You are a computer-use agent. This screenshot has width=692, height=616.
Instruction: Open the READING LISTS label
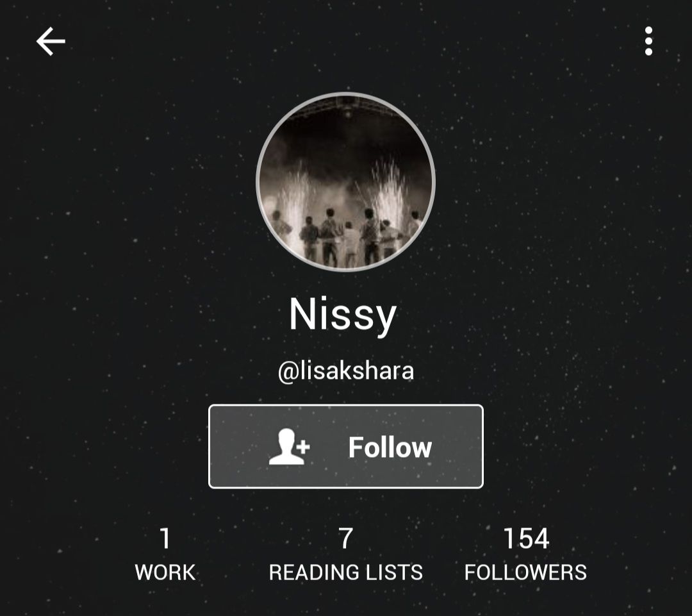point(346,572)
